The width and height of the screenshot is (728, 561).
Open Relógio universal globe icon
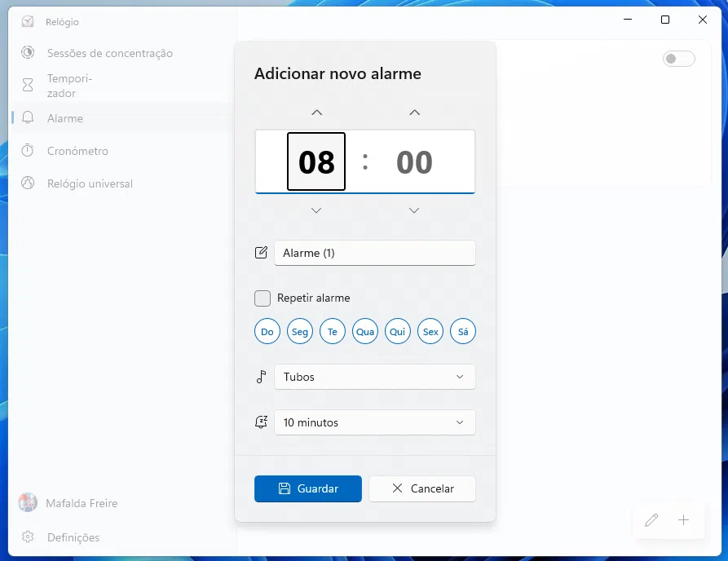pyautogui.click(x=28, y=183)
